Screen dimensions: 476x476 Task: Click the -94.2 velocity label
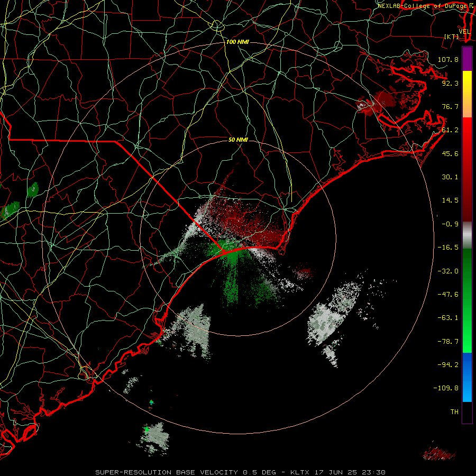pyautogui.click(x=448, y=365)
